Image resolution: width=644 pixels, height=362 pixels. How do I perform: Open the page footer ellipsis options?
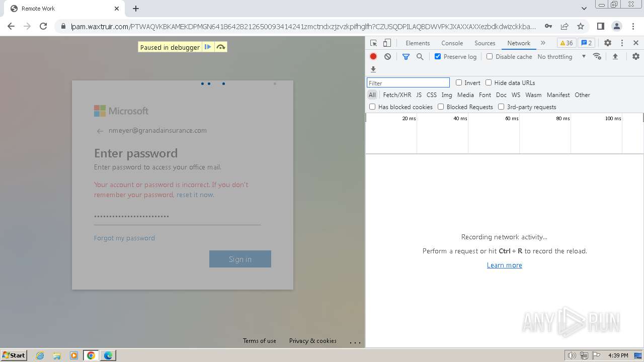pyautogui.click(x=355, y=342)
